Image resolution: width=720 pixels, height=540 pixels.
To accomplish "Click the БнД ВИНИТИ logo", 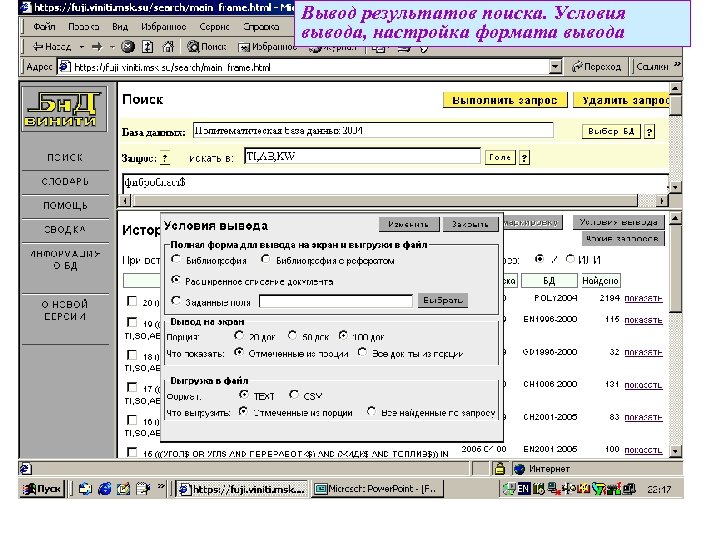I will click(x=64, y=109).
